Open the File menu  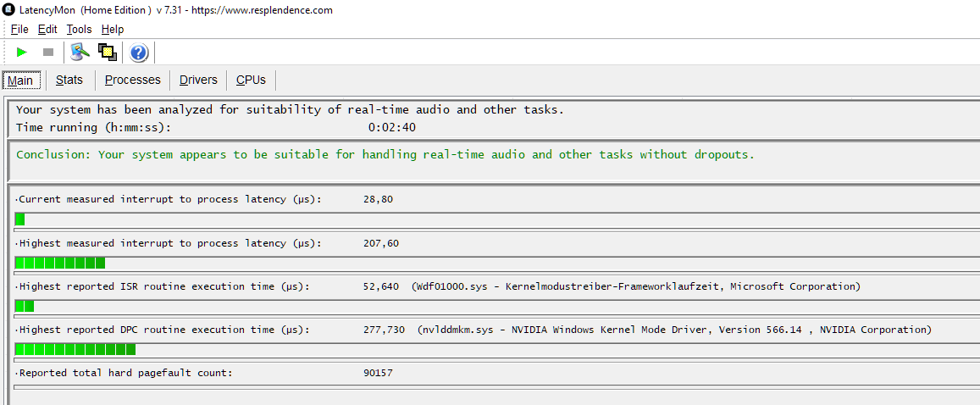pos(20,30)
